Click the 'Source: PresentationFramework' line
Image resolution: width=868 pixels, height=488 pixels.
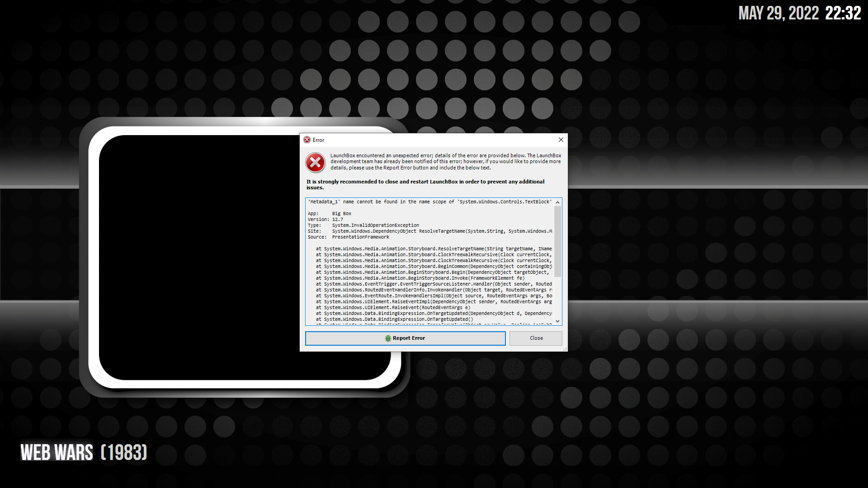pos(349,237)
